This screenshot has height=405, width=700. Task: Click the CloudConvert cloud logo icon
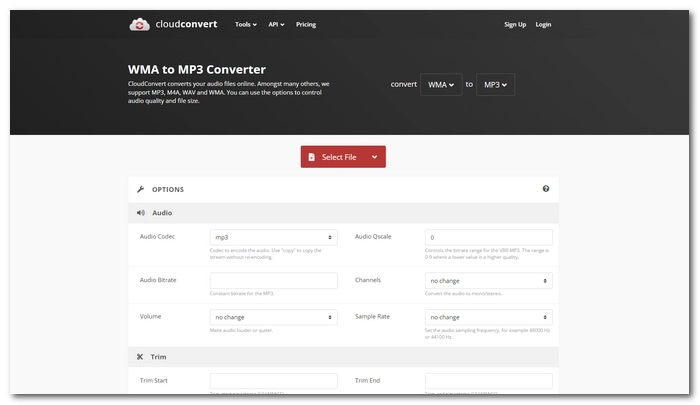click(x=140, y=24)
